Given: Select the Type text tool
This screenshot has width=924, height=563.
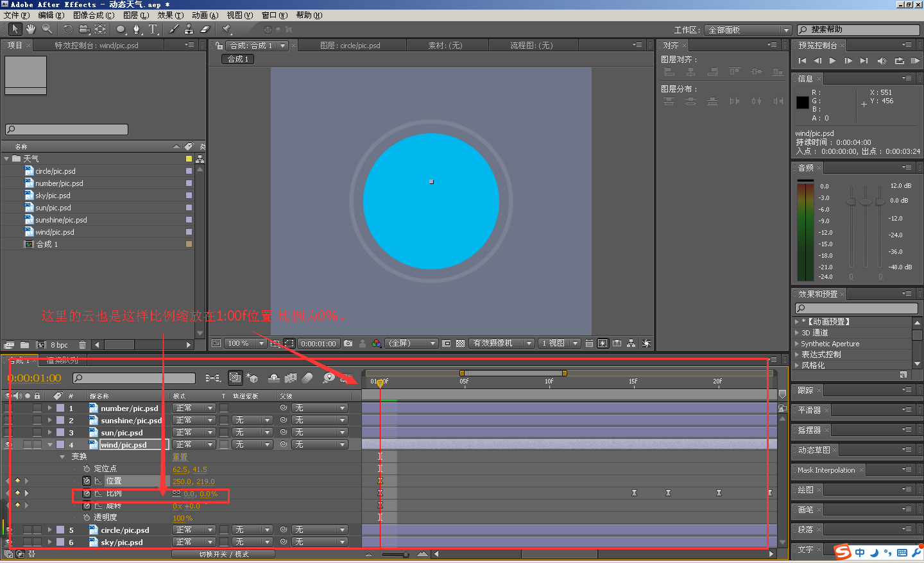Looking at the screenshot, I should 153,29.
